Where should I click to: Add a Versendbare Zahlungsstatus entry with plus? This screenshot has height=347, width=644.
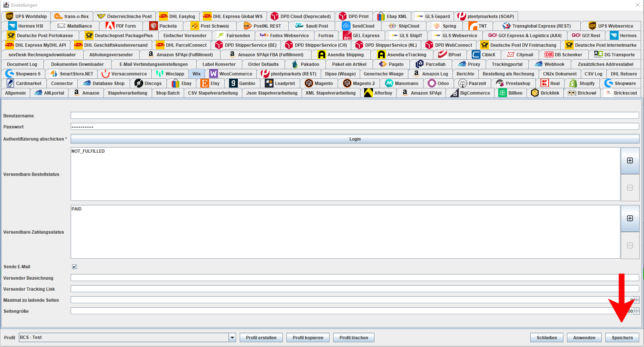click(630, 218)
